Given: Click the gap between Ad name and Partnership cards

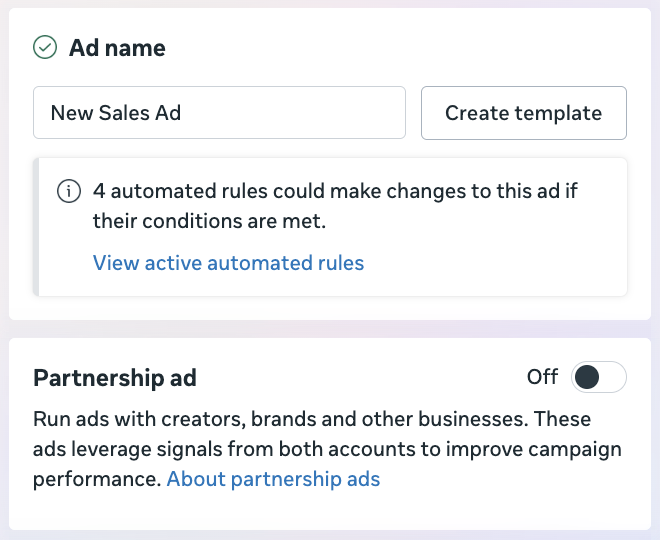Looking at the screenshot, I should tap(330, 329).
